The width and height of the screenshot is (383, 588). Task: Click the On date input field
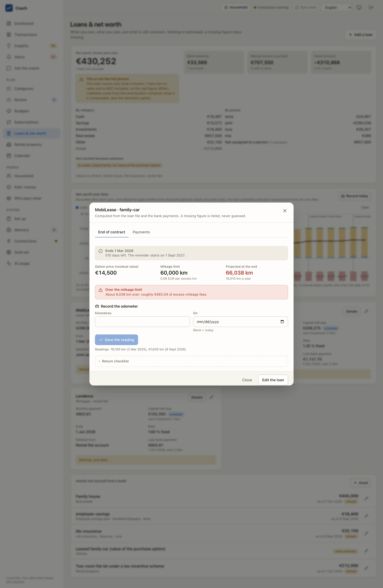pos(240,321)
